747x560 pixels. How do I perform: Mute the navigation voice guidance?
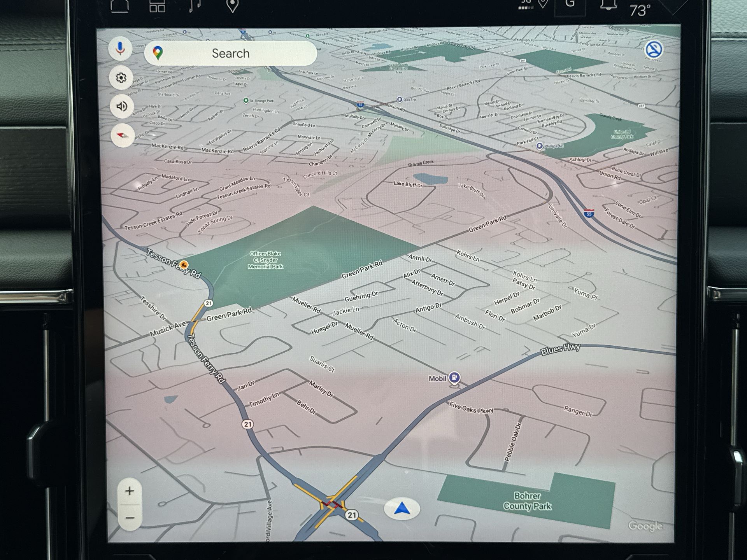(122, 106)
